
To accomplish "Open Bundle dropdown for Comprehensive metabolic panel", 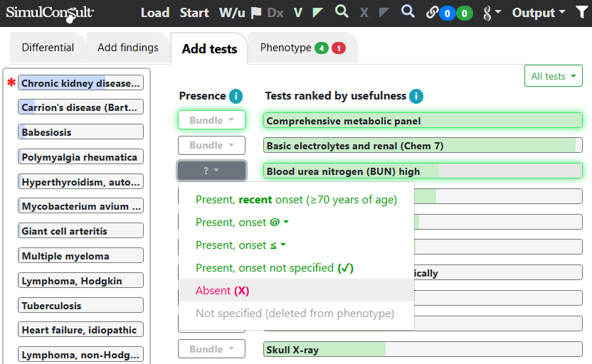I will point(211,120).
